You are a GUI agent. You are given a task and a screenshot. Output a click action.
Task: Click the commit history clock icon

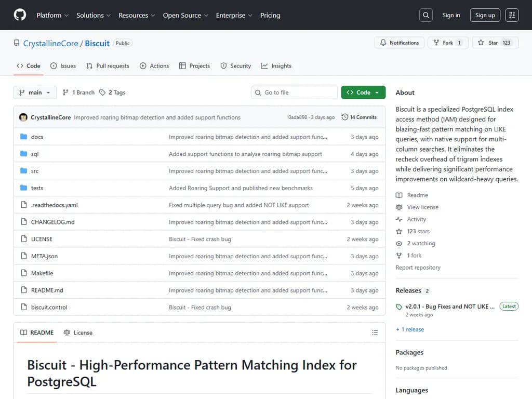tap(345, 117)
